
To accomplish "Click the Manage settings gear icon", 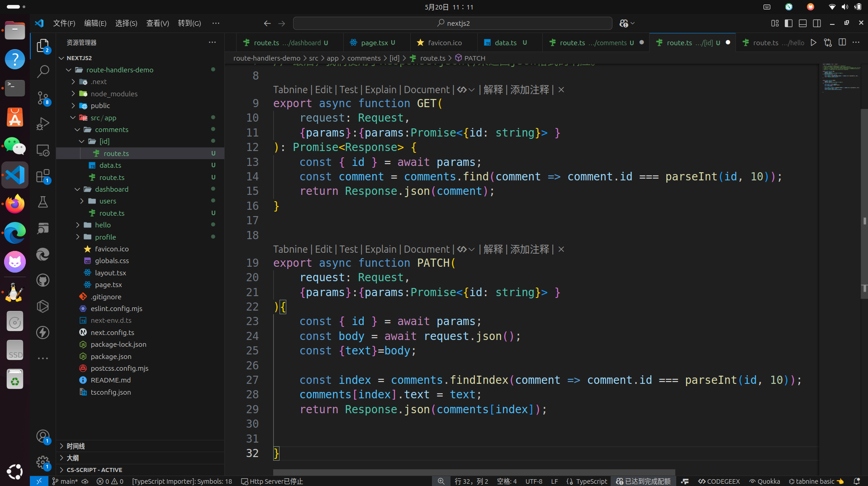I will tap(43, 462).
